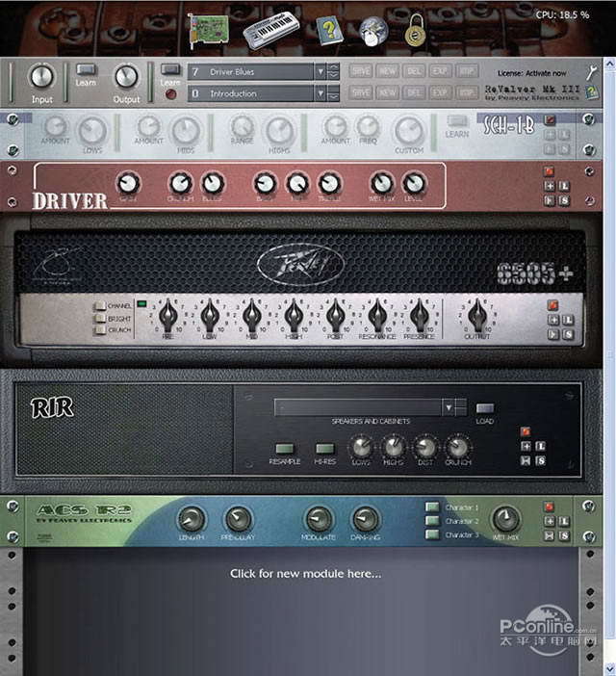Toggle Character 3 on ACS IR2

click(x=432, y=534)
